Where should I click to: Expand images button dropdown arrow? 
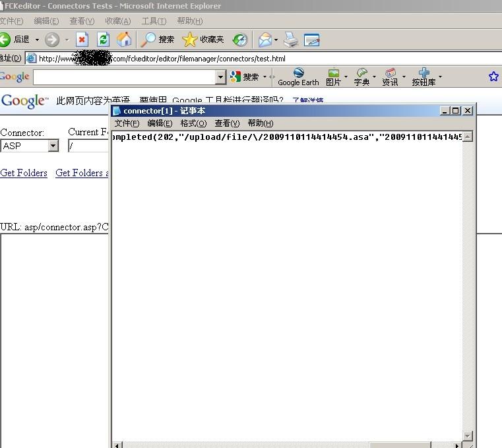(x=346, y=77)
